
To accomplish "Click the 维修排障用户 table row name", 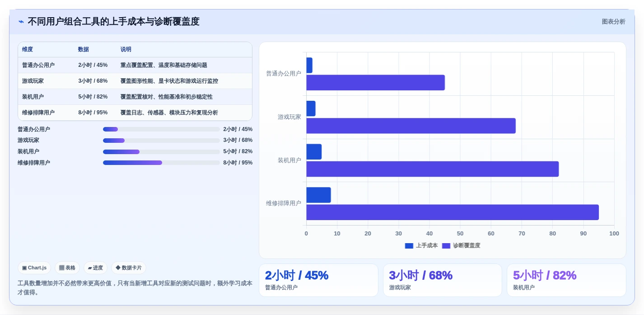I will [x=38, y=113].
